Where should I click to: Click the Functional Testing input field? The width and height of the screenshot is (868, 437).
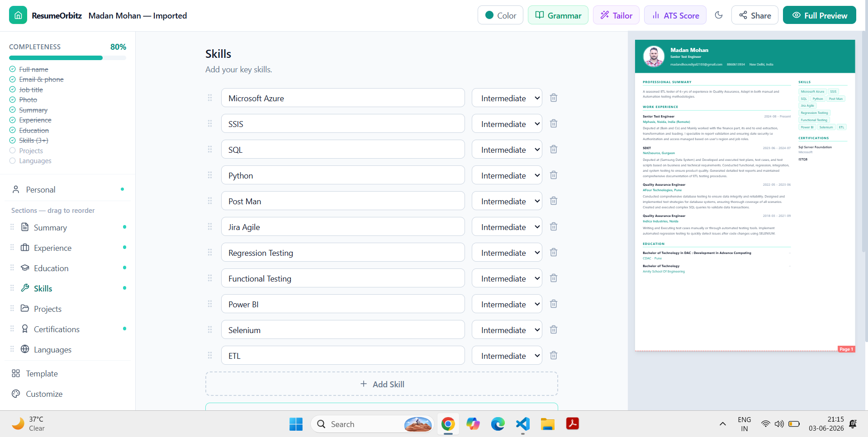pyautogui.click(x=343, y=278)
